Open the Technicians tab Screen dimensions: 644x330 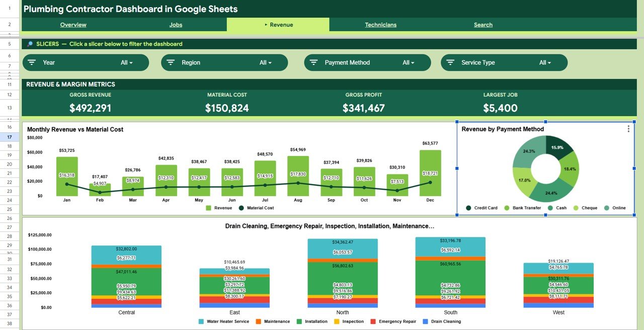[380, 25]
